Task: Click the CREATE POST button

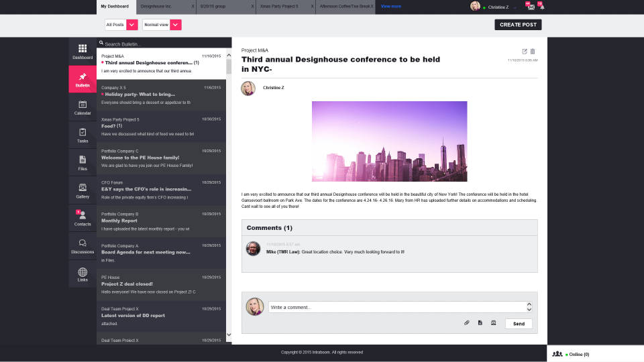Action: click(x=518, y=25)
